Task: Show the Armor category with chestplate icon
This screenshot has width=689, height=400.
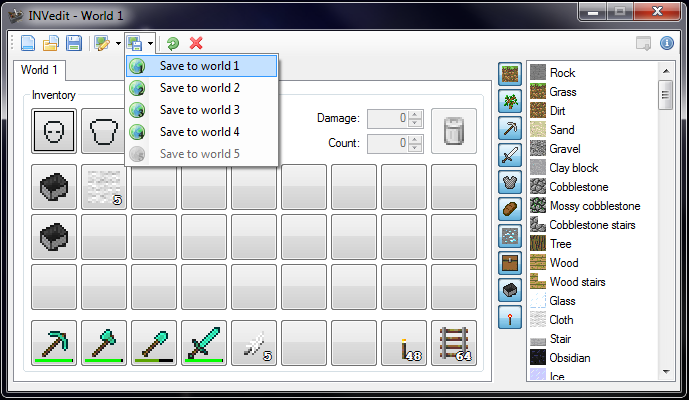Action: [510, 182]
